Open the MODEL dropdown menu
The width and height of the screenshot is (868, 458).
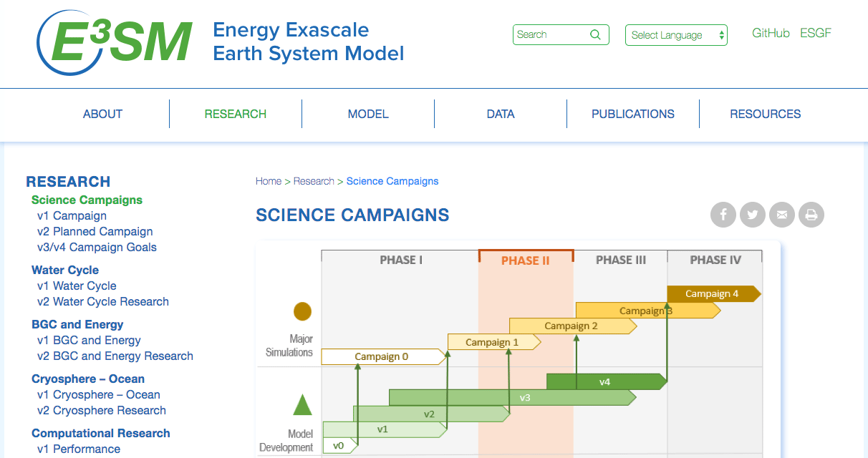tap(367, 114)
